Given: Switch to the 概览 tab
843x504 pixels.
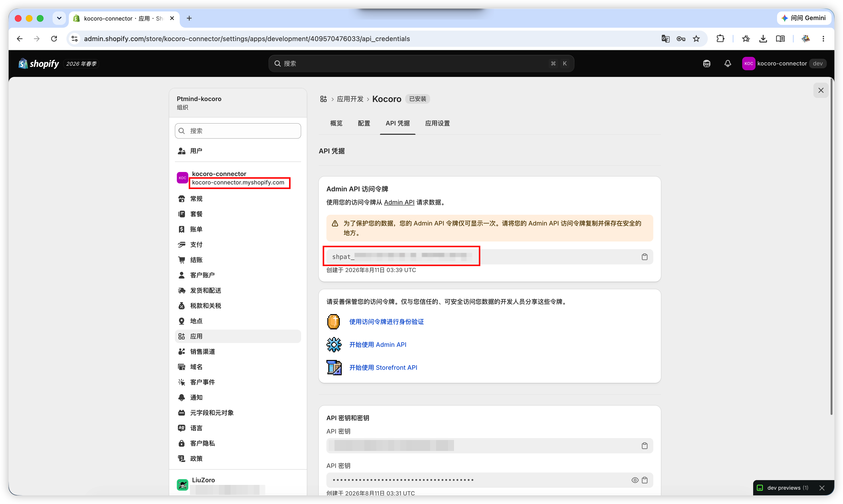Looking at the screenshot, I should 336,123.
